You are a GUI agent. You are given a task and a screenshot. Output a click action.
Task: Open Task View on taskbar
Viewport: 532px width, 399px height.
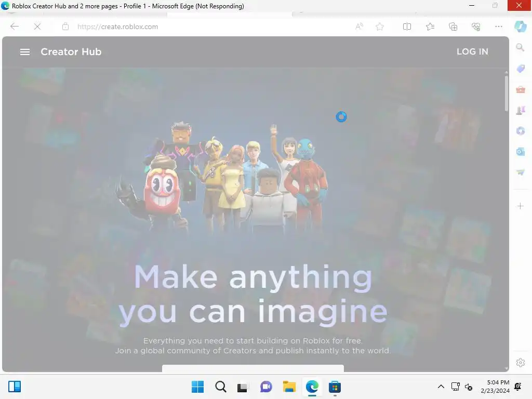pos(242,387)
